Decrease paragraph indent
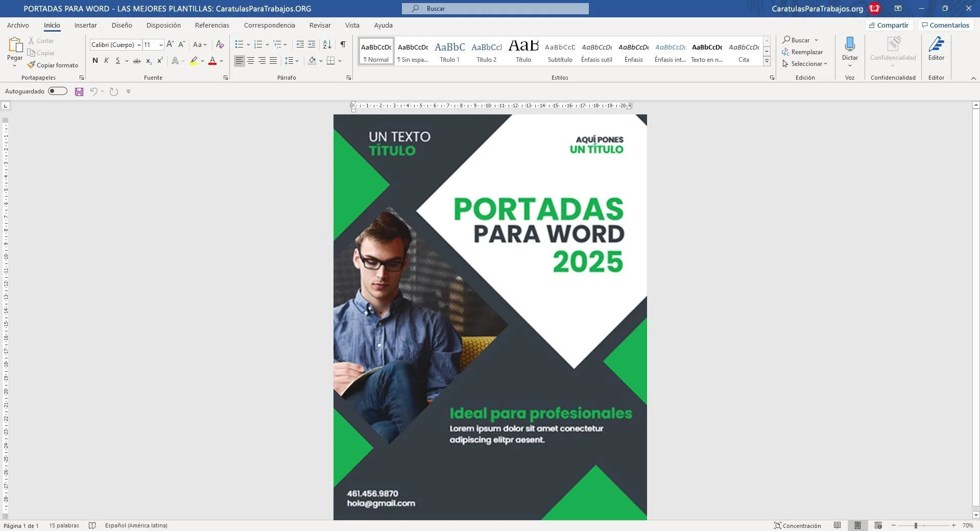This screenshot has width=980, height=531. click(x=300, y=44)
